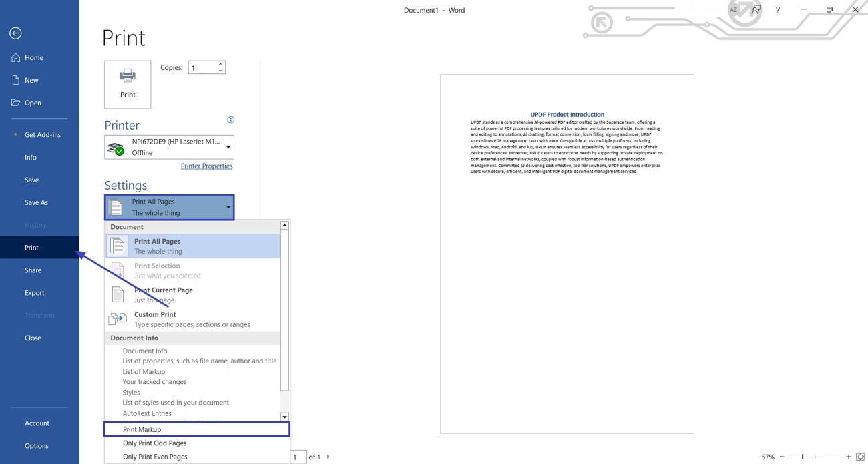Click the large Print printer icon button
Image resolution: width=868 pixels, height=464 pixels.
tap(128, 85)
